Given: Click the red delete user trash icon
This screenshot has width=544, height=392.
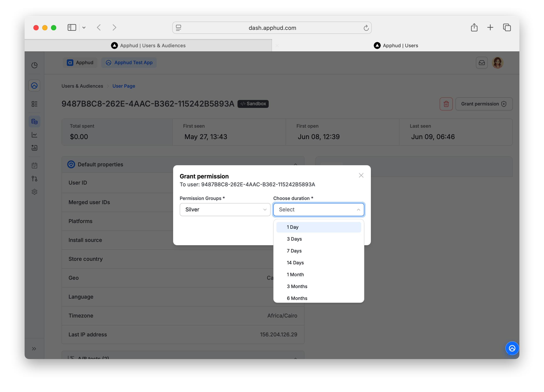Looking at the screenshot, I should coord(446,104).
